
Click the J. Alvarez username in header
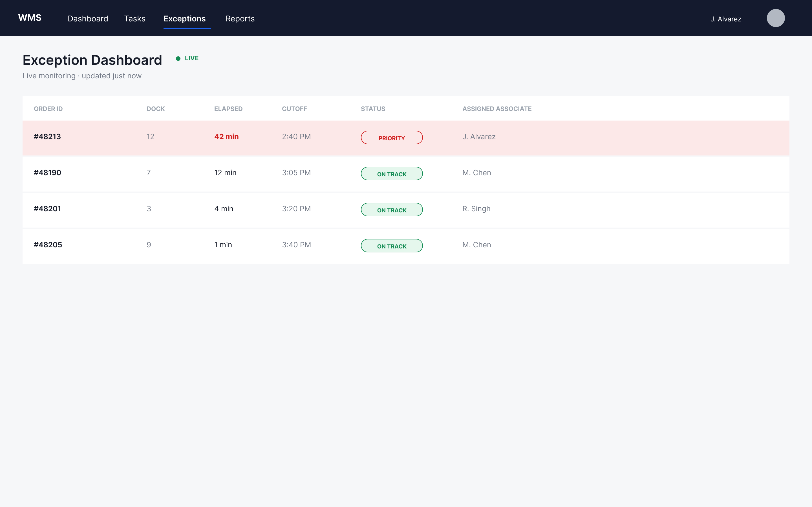[726, 19]
